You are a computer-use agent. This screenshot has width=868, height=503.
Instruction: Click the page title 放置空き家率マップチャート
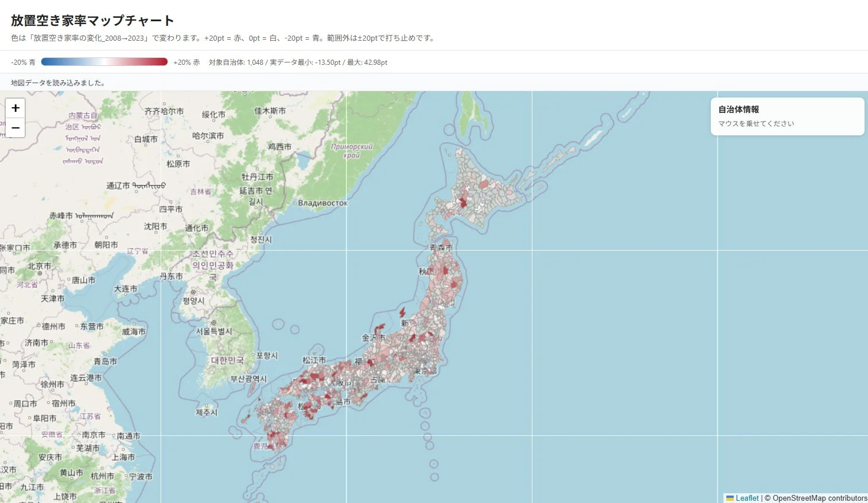tap(92, 21)
